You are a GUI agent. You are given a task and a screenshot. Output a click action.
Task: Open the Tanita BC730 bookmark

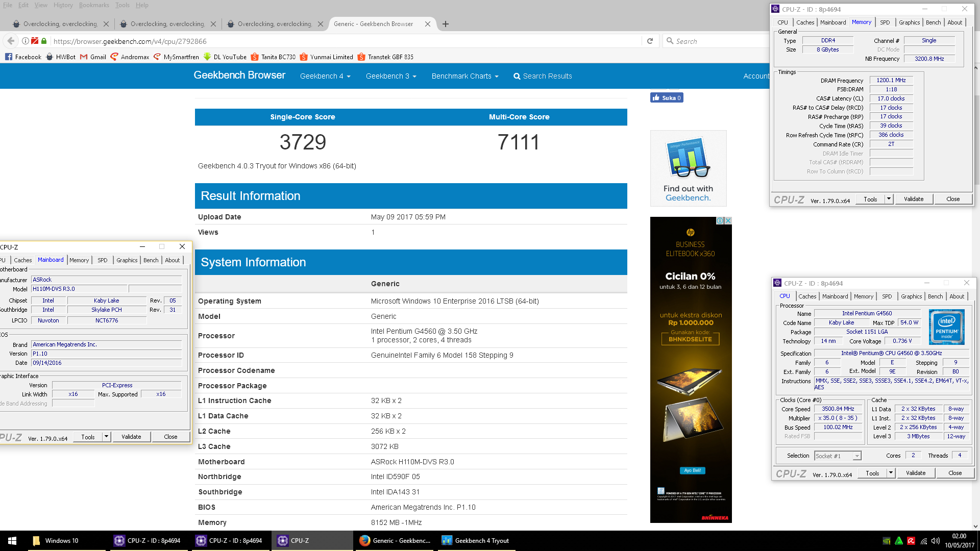273,57
